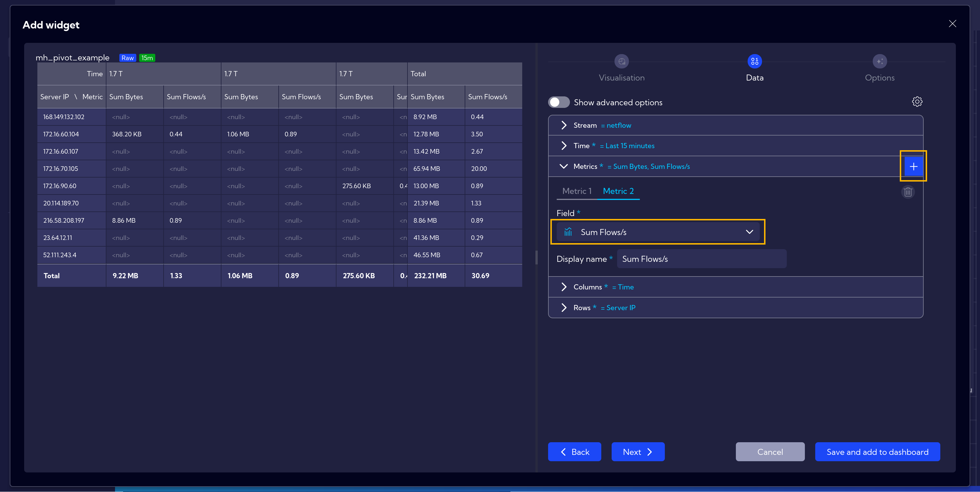Go to Options step label
Image resolution: width=980 pixels, height=492 pixels.
880,78
